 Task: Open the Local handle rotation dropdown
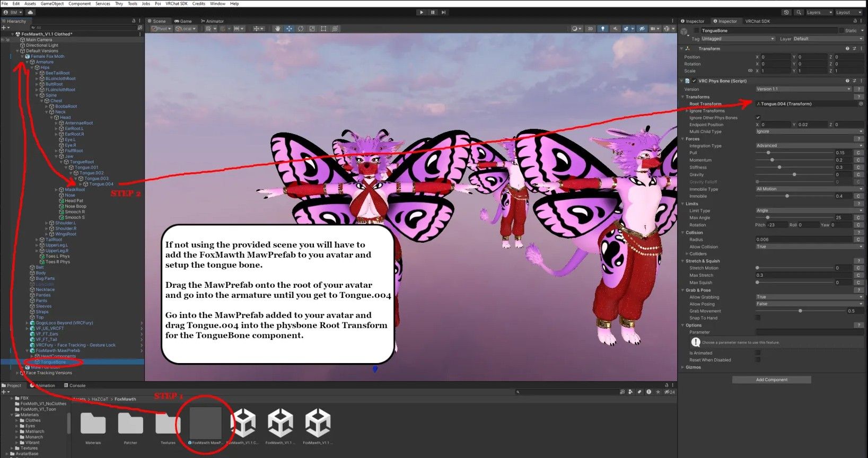point(186,29)
